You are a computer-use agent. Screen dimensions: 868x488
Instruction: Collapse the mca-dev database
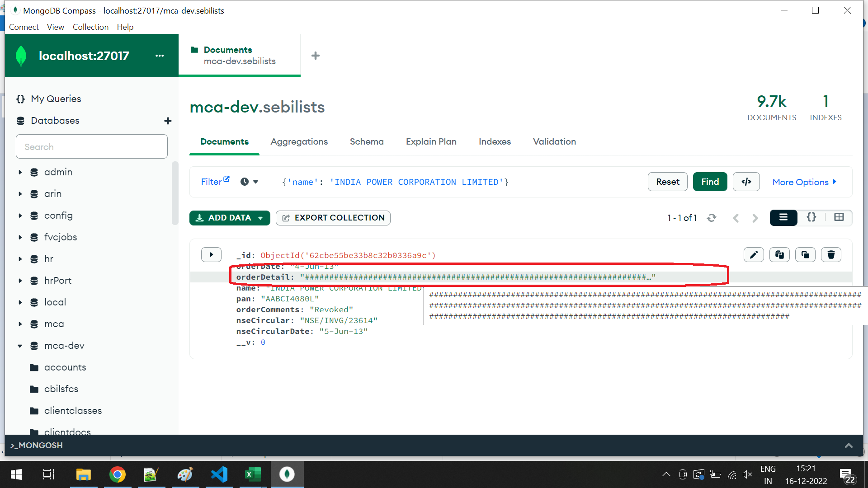tap(20, 346)
